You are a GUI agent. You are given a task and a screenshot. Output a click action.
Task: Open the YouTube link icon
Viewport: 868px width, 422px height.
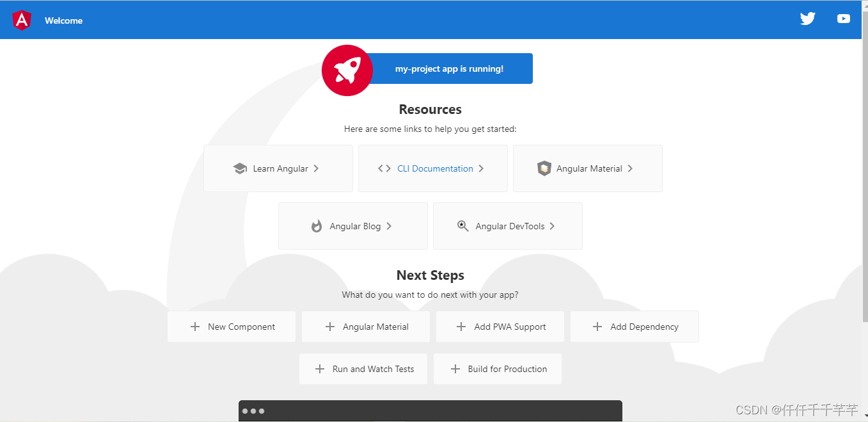[844, 19]
